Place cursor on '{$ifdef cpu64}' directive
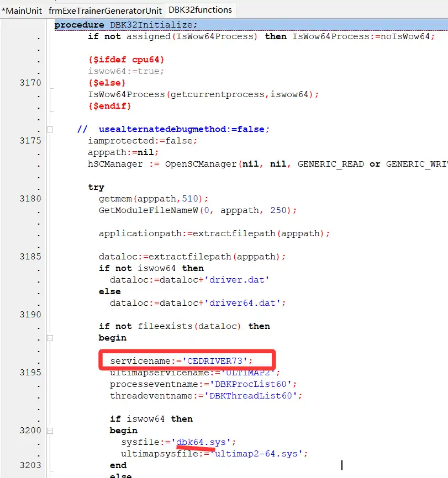 (127, 60)
